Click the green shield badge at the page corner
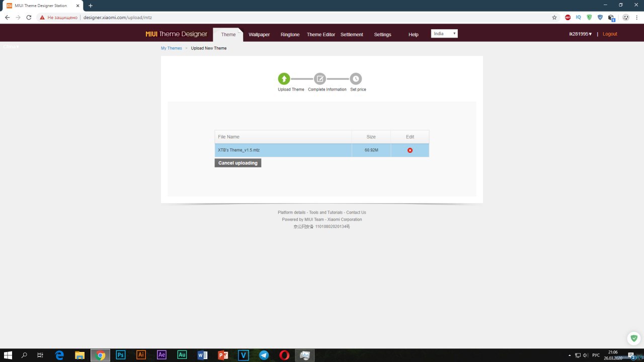This screenshot has height=362, width=644. coord(633,338)
